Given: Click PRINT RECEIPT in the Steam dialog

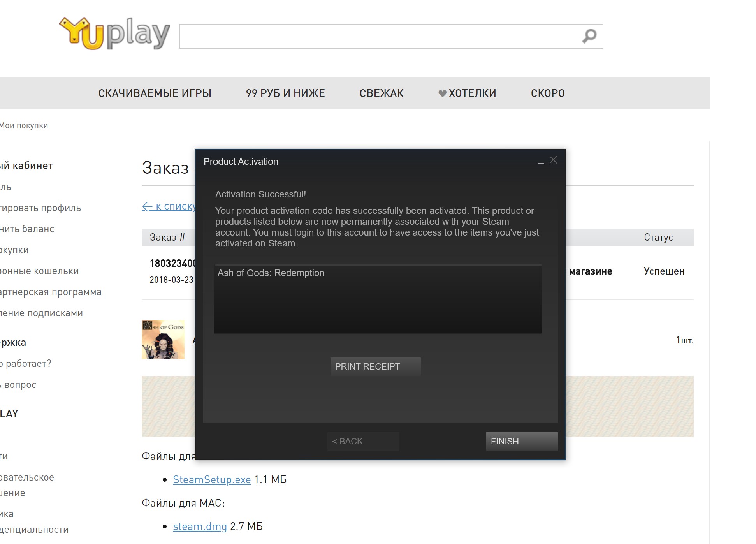Looking at the screenshot, I should tap(375, 366).
